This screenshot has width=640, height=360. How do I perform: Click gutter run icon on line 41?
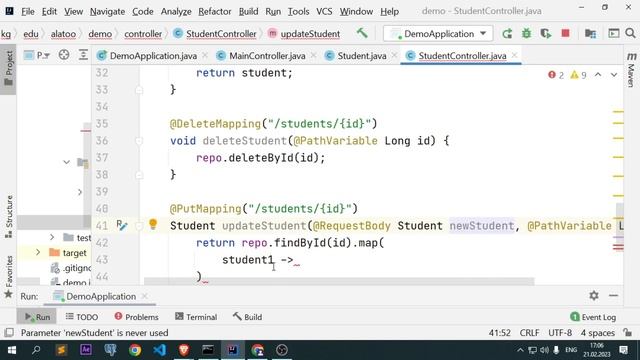122,225
